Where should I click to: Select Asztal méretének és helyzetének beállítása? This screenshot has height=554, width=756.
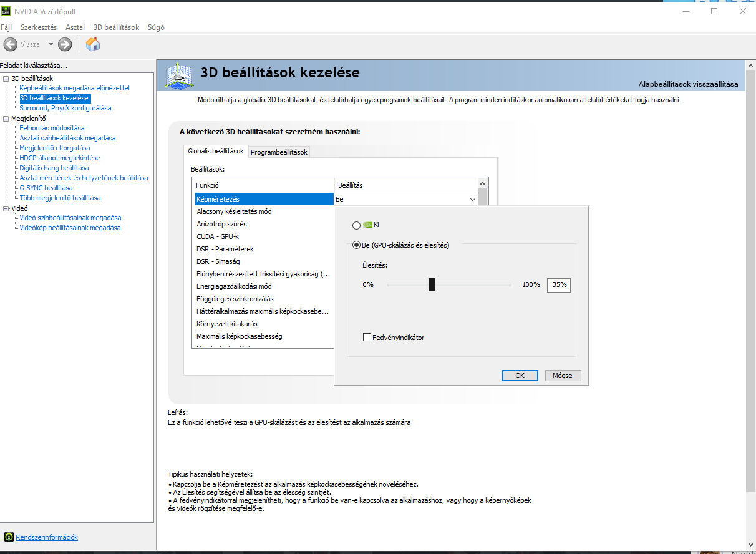click(x=84, y=178)
